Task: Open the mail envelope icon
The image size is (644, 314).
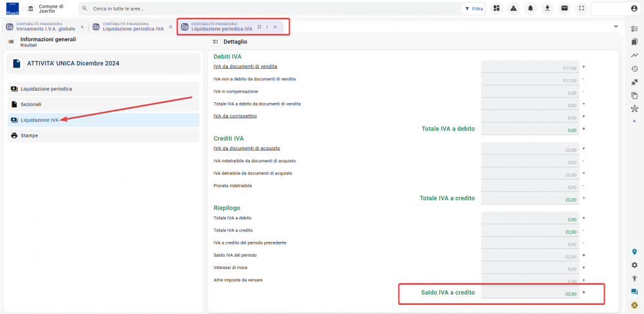Action: coord(565,8)
